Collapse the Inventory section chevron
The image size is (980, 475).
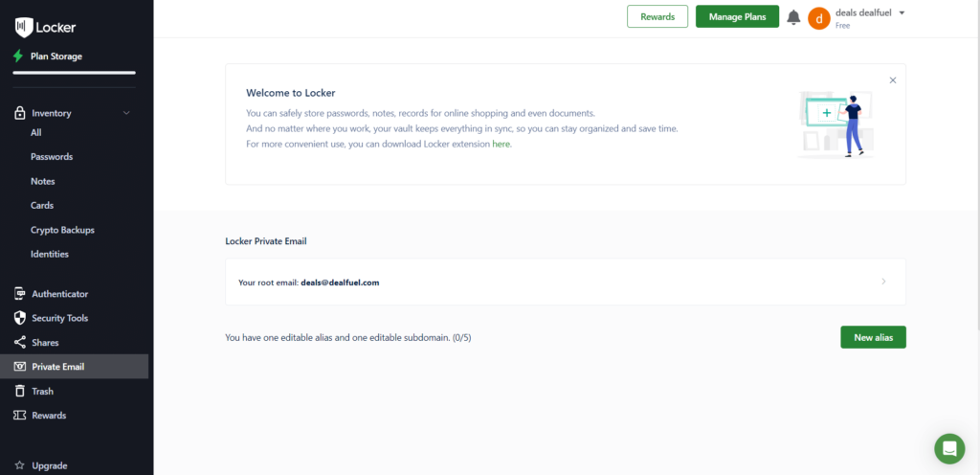[126, 113]
